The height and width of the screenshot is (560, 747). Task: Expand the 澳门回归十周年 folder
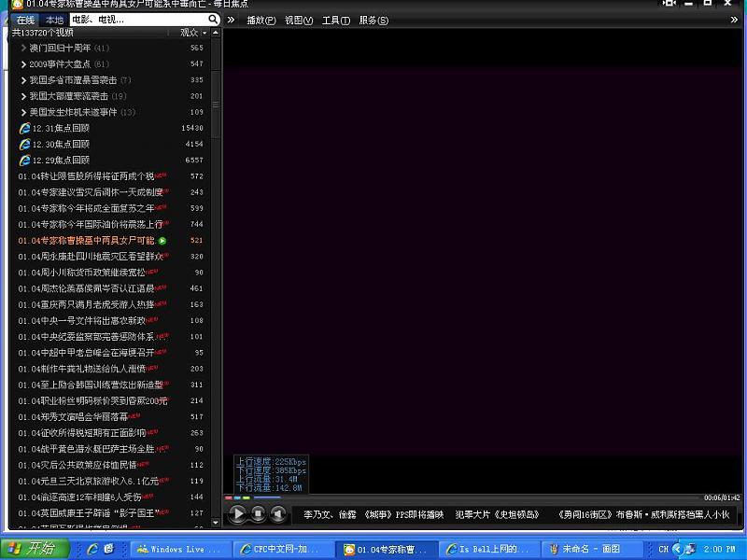click(23, 48)
